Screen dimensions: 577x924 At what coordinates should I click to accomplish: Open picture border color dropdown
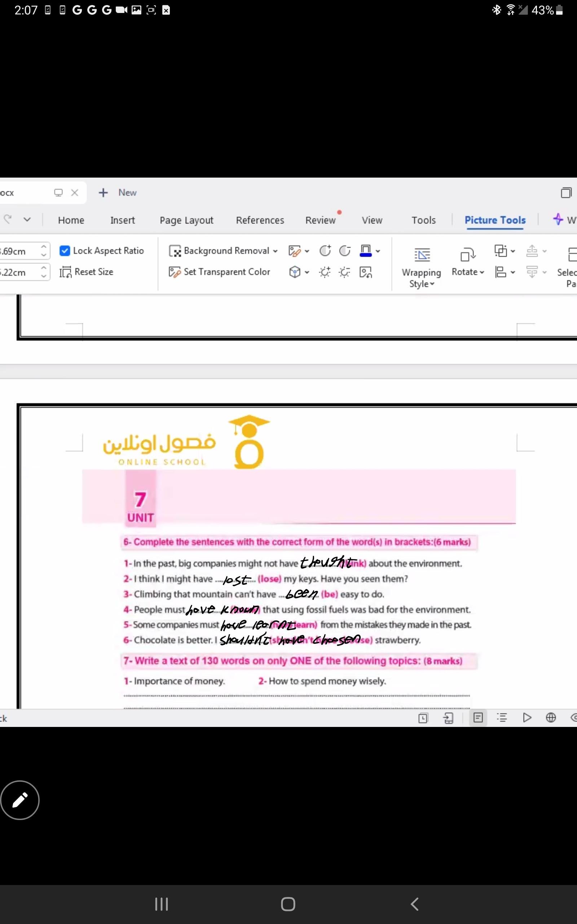378,251
